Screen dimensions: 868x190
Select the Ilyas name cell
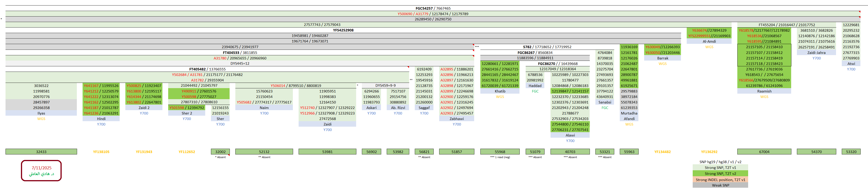(x=41, y=113)
